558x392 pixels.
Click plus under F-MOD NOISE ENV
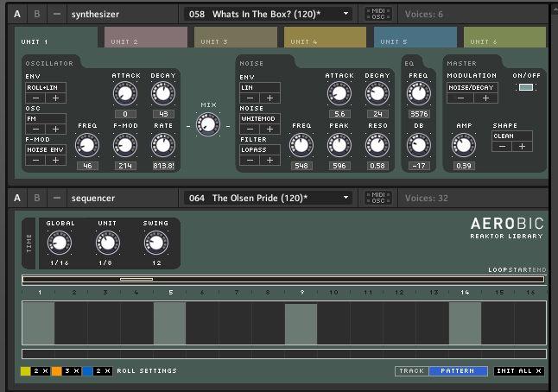coord(56,160)
